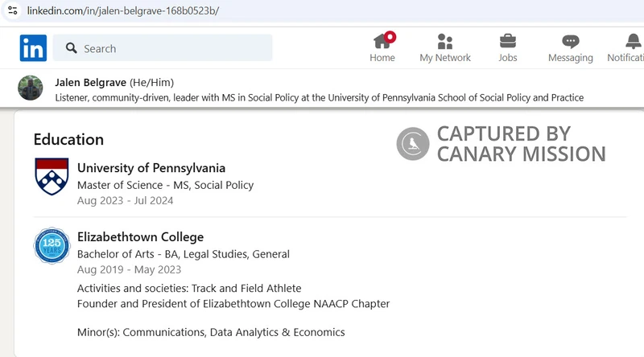Click the University of Pennsylvania shield logo
The image size is (644, 357).
point(52,176)
